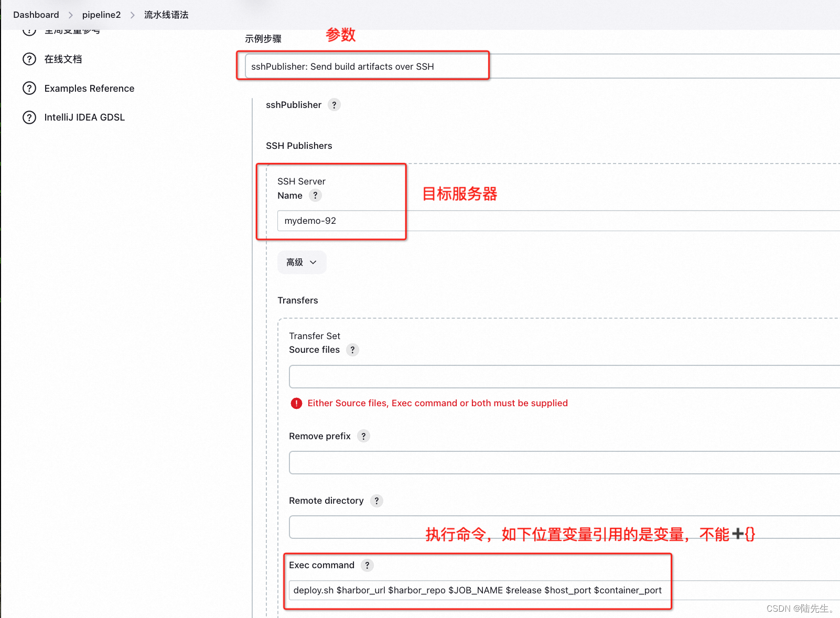840x618 pixels.
Task: Click the chevron after pipeline2 breadcrumb
Action: coord(133,15)
